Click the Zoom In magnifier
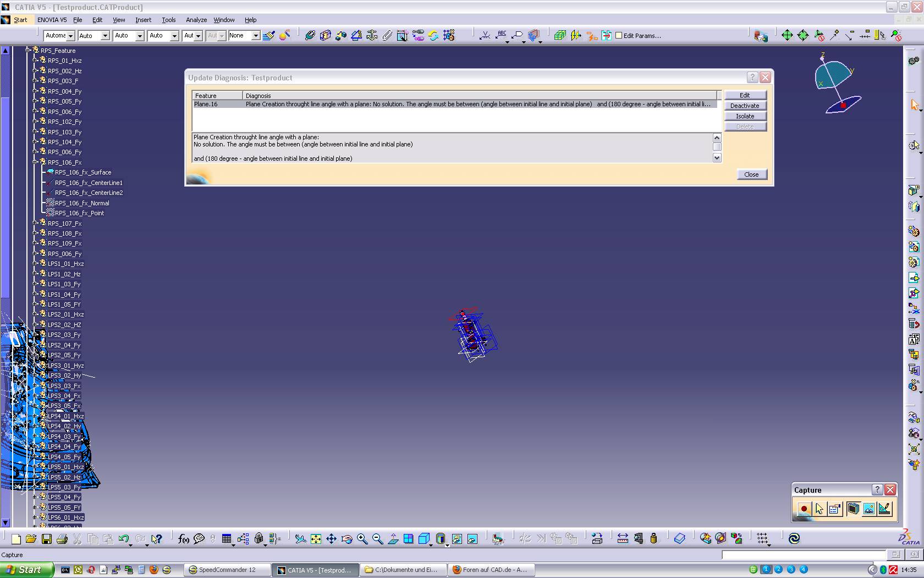 pos(362,539)
